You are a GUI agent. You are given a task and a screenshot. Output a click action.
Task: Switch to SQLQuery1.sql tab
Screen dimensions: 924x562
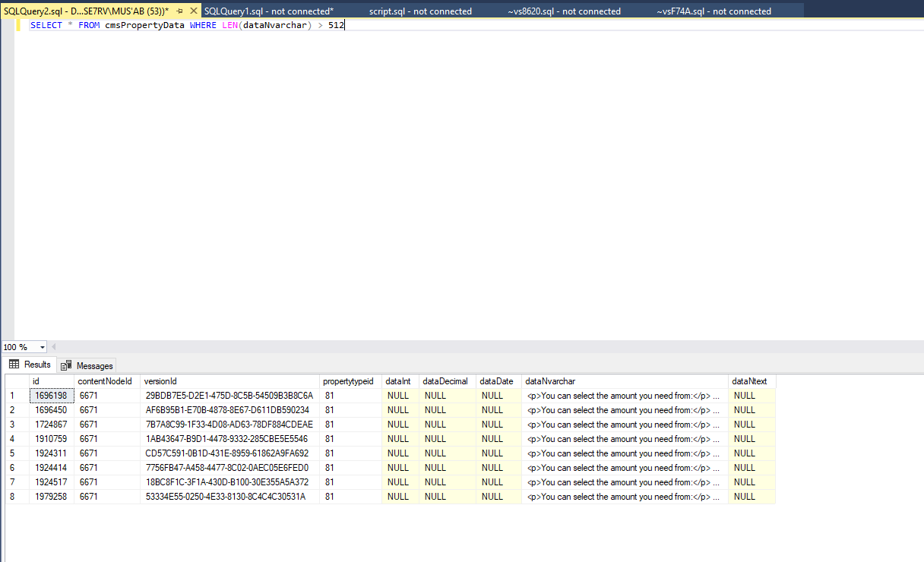coord(269,11)
